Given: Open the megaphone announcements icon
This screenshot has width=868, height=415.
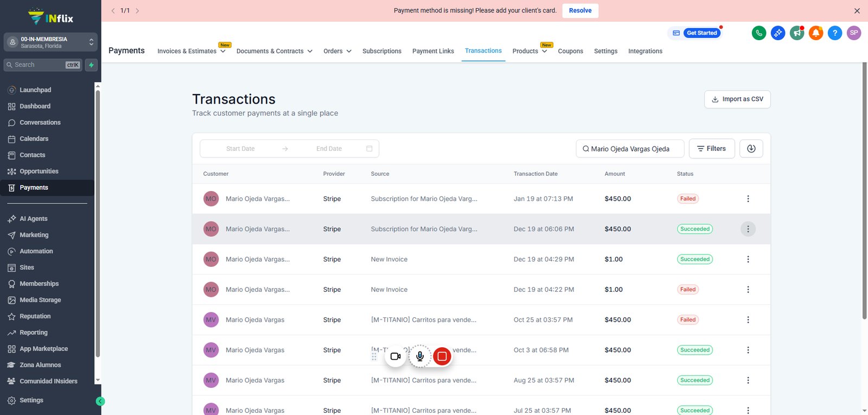Looking at the screenshot, I should (x=797, y=33).
